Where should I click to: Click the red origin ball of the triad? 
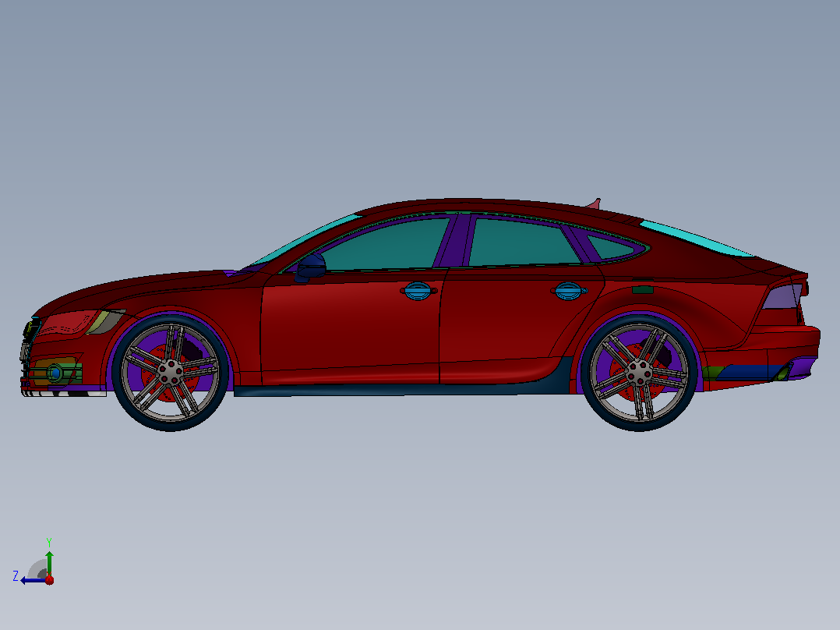click(x=49, y=579)
